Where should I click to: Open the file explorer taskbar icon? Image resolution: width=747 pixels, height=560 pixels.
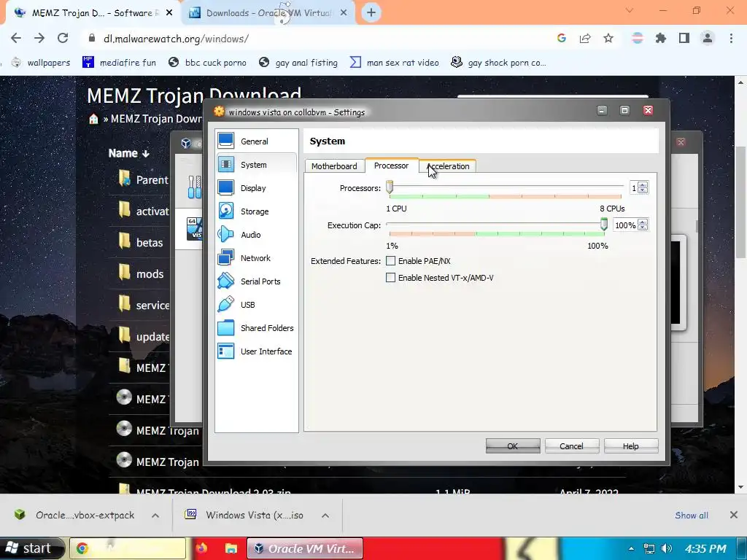point(231,548)
